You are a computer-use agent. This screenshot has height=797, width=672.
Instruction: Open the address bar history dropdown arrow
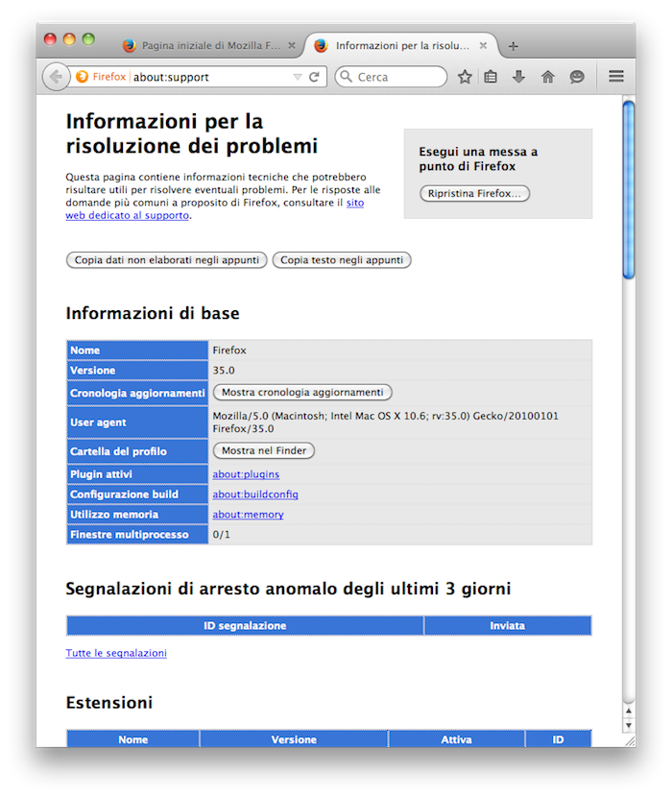click(x=298, y=77)
